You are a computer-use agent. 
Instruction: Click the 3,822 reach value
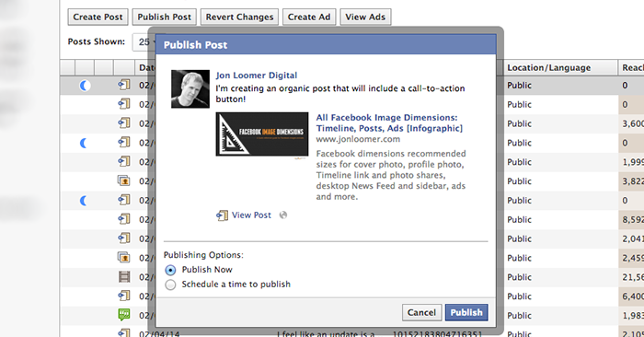(x=633, y=181)
